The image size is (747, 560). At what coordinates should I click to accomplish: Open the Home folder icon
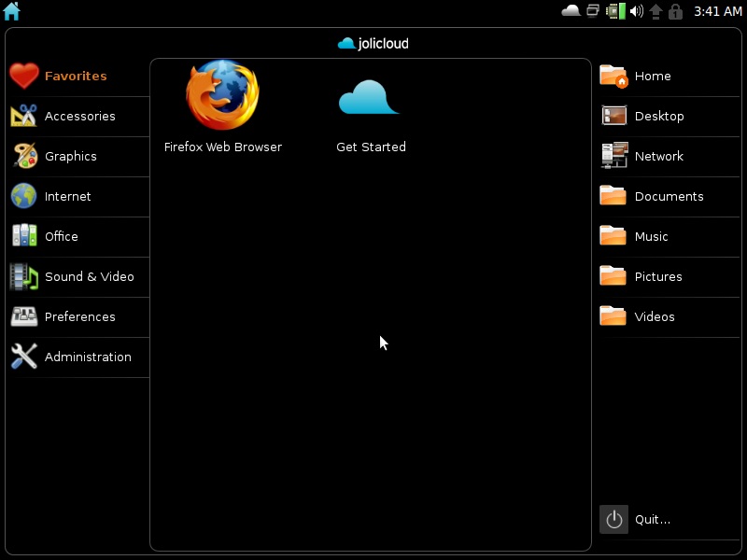pos(613,77)
